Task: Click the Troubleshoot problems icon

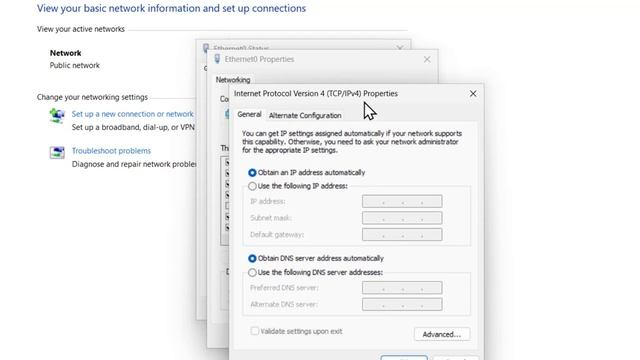Action: point(57,153)
